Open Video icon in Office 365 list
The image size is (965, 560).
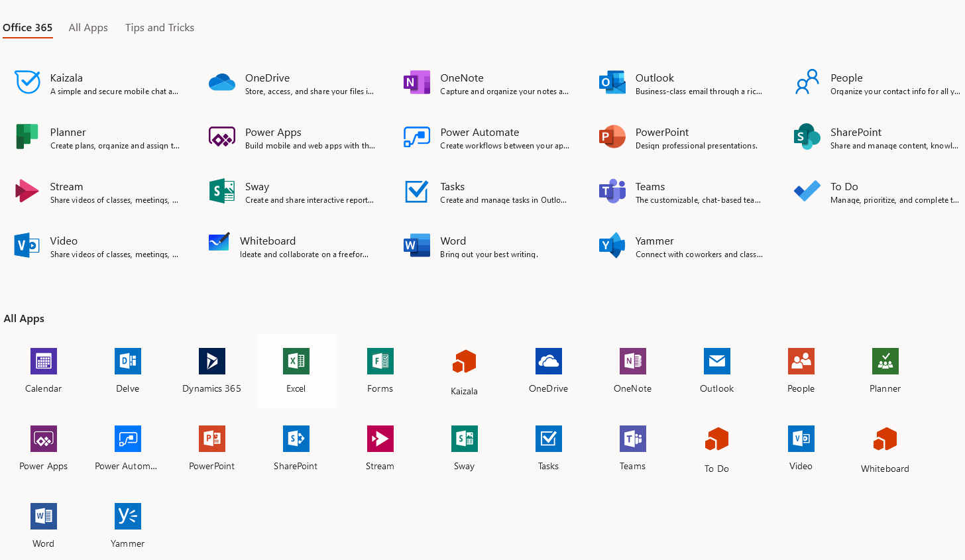pos(27,245)
